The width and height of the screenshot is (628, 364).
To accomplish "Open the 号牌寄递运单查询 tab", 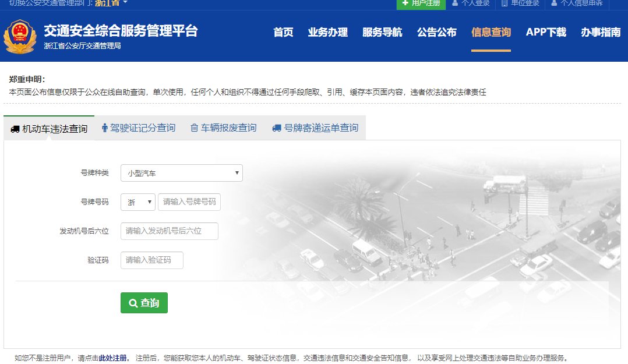I will click(x=320, y=128).
